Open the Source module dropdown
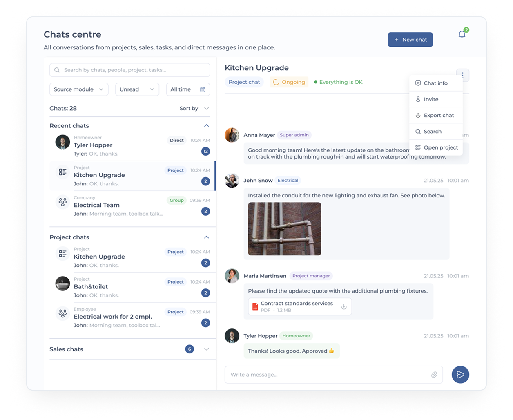The height and width of the screenshot is (420, 513). coord(79,89)
